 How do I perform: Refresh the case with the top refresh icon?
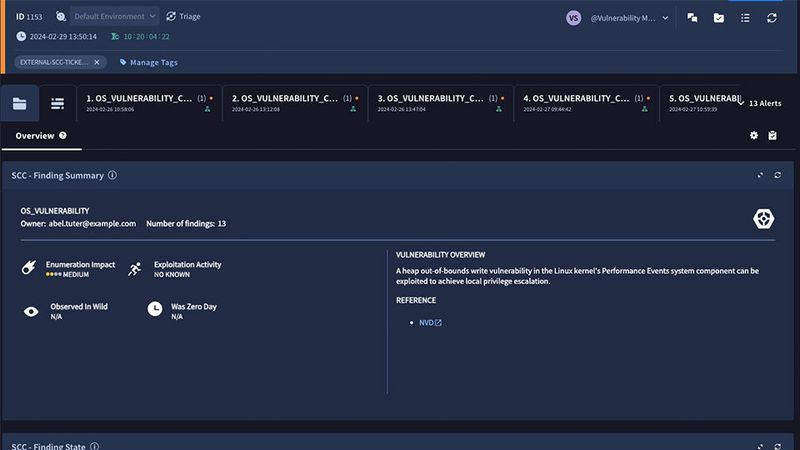772,18
